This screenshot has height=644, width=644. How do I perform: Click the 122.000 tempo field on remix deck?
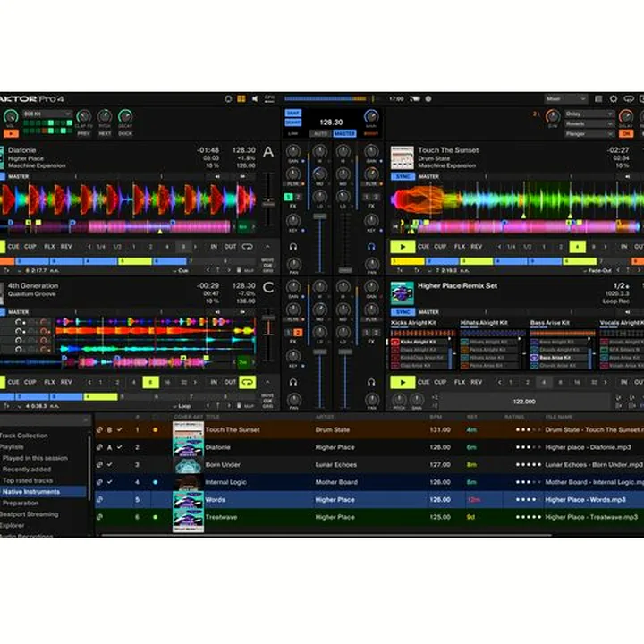pyautogui.click(x=524, y=402)
